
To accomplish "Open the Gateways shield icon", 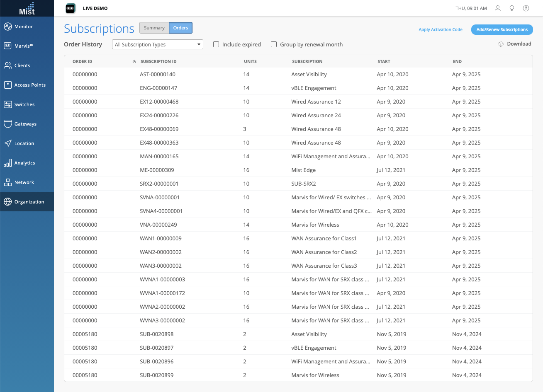I will pyautogui.click(x=7, y=124).
